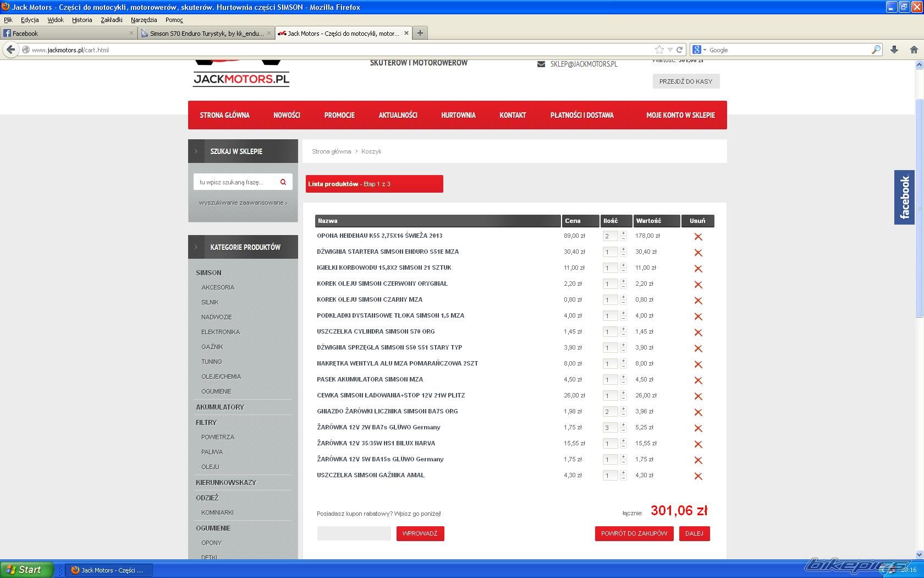Delete USZCZELKA SIMSON GAŹNIKA AMAL item

click(698, 476)
